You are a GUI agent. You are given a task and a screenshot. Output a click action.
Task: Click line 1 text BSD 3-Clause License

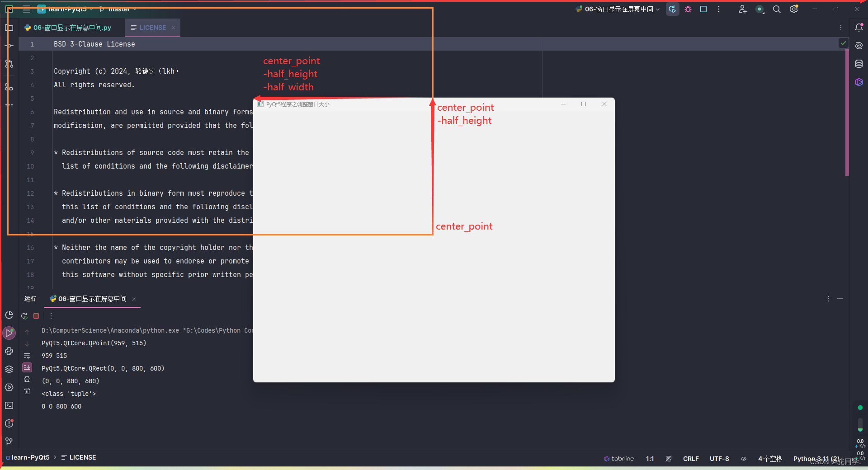(x=94, y=44)
